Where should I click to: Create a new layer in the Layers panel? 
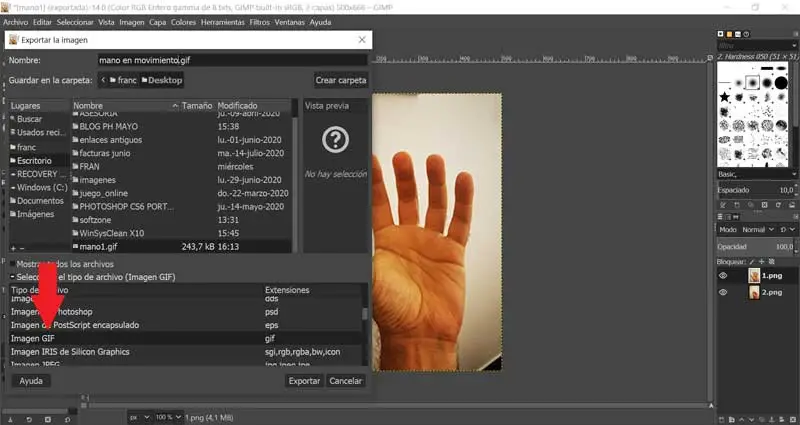coord(722,419)
